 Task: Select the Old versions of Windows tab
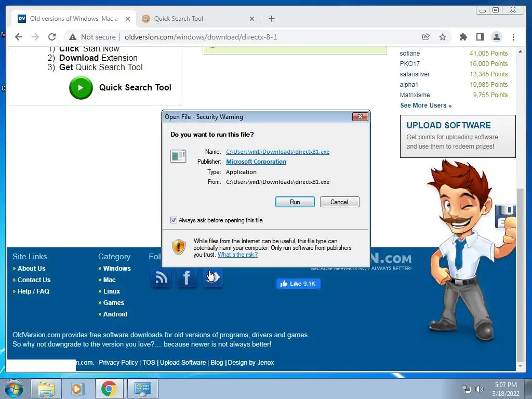coord(73,19)
